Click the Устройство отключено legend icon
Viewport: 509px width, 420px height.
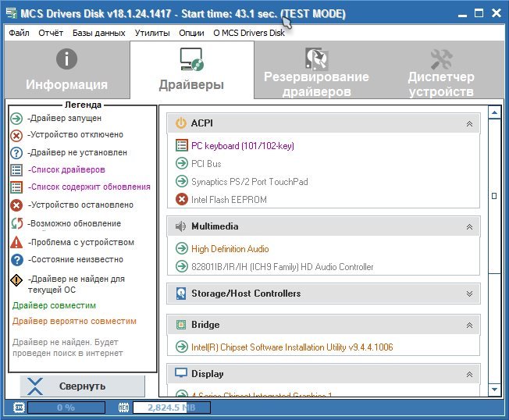click(16, 136)
